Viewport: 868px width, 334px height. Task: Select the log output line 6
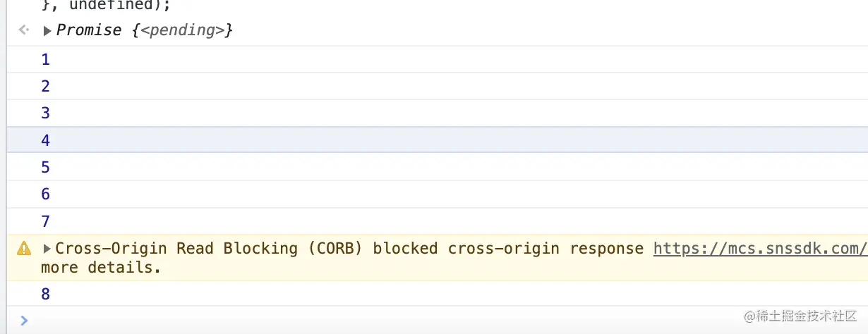[x=437, y=194]
